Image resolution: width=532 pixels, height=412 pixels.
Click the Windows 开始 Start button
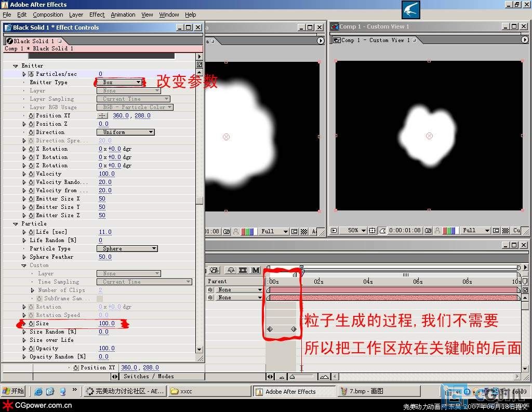13,391
